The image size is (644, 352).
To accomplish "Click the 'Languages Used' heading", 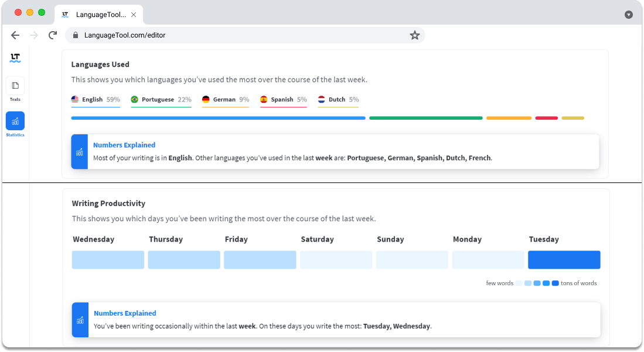I will point(100,65).
